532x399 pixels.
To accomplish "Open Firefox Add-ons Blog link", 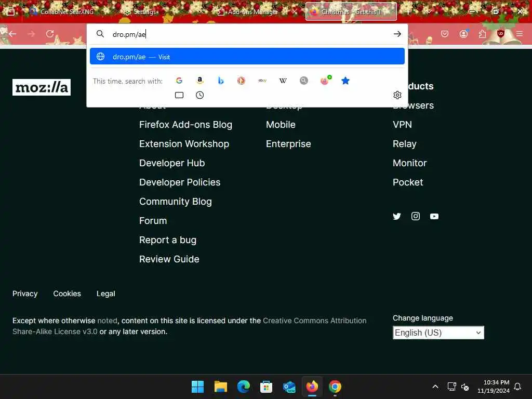I will tap(185, 125).
